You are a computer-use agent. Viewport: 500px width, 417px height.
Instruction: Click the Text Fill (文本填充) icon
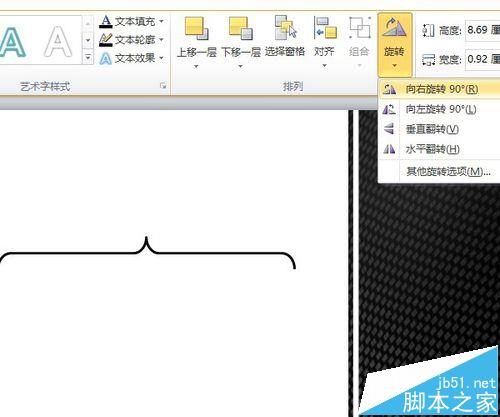coord(106,21)
